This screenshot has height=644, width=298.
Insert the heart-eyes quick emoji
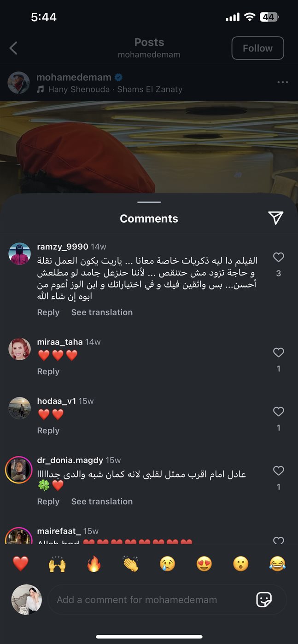[x=204, y=563]
